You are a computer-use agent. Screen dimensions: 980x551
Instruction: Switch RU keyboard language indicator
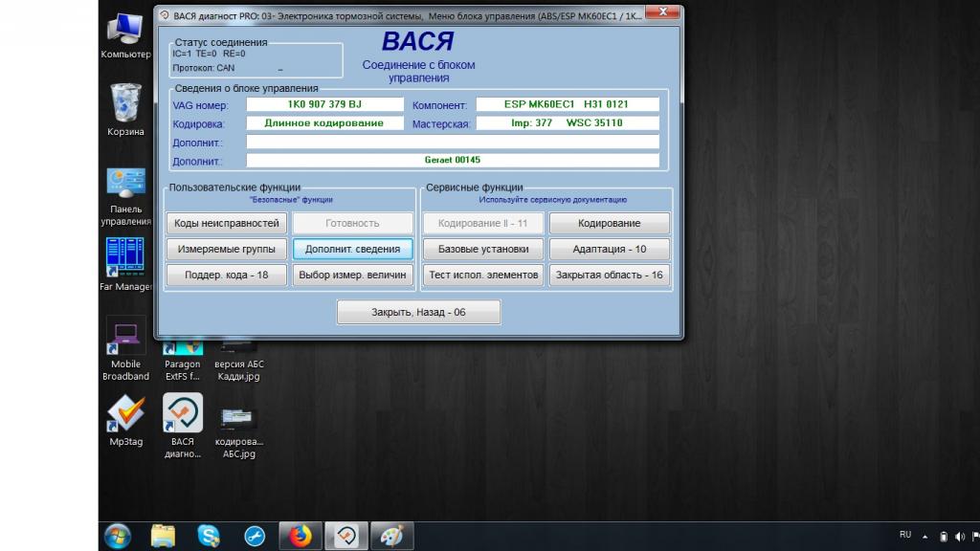point(905,535)
